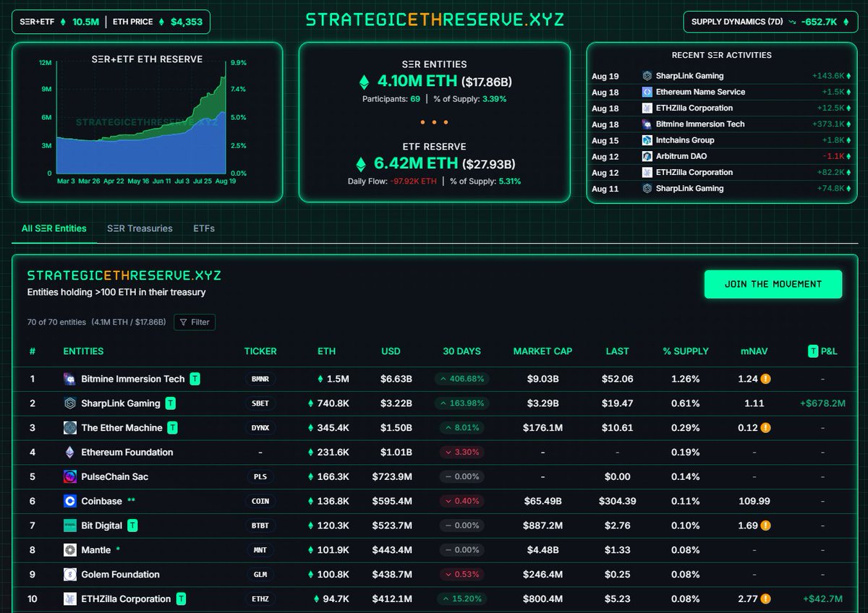Click the Coinbase logo icon
The image size is (868, 613).
coord(70,501)
